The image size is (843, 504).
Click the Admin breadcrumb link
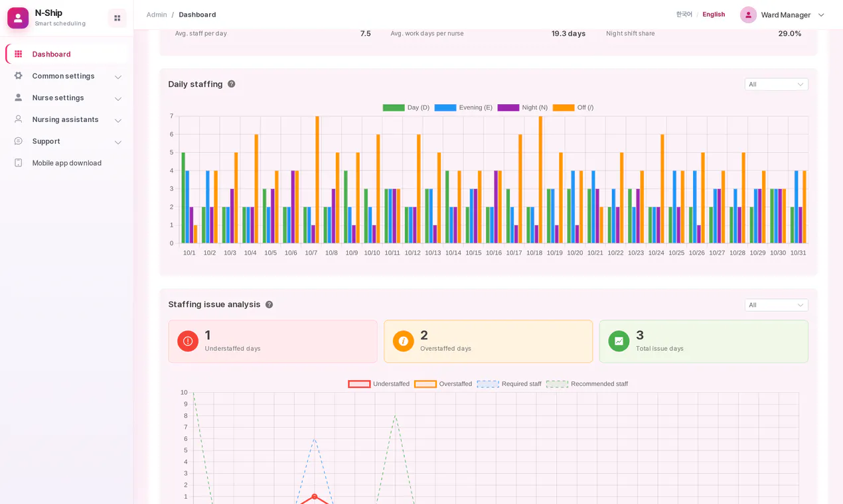click(157, 15)
